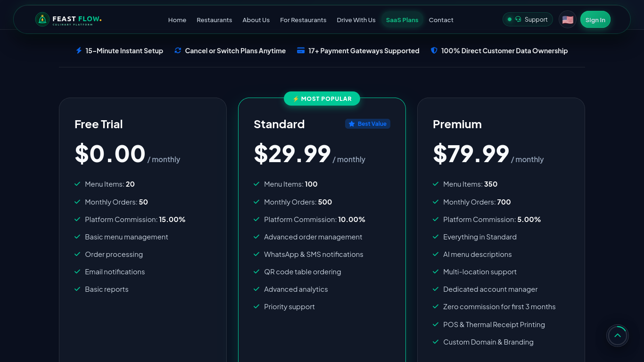This screenshot has width=644, height=362.
Task: Click the Free Trial plan title
Action: click(x=99, y=124)
